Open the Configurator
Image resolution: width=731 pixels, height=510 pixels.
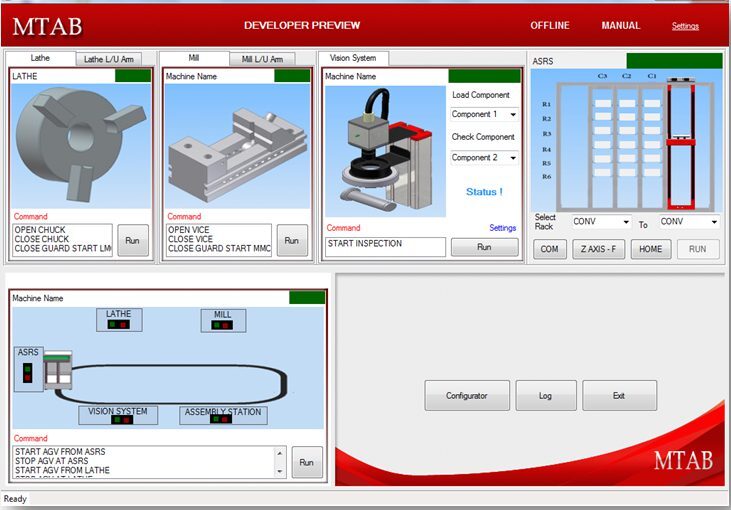click(x=467, y=396)
